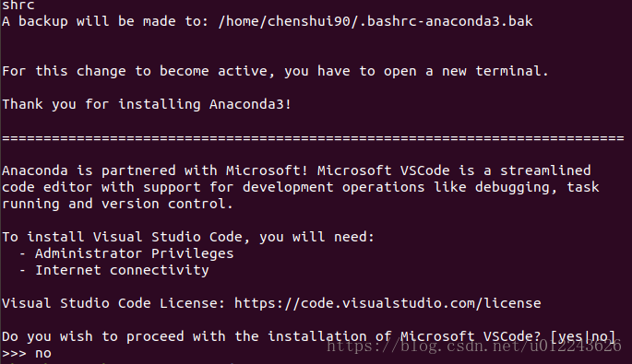
Task: Click the word 'debugging,' in the description
Action: (517, 187)
